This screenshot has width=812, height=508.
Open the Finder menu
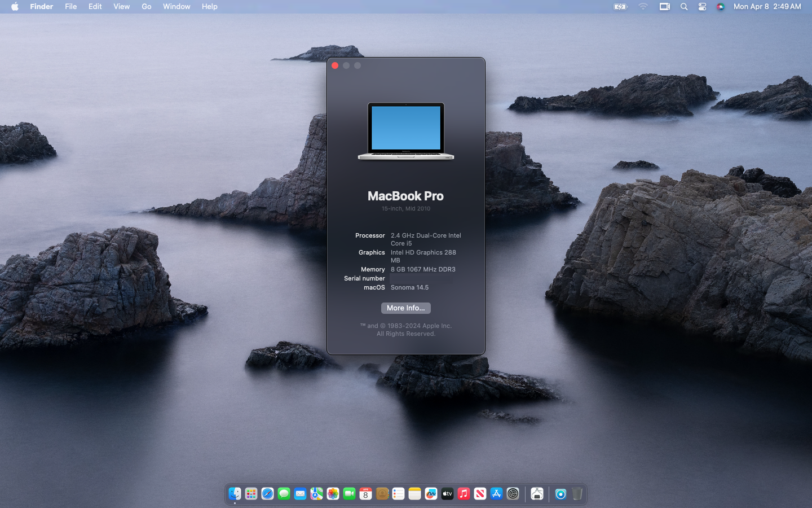(42, 7)
